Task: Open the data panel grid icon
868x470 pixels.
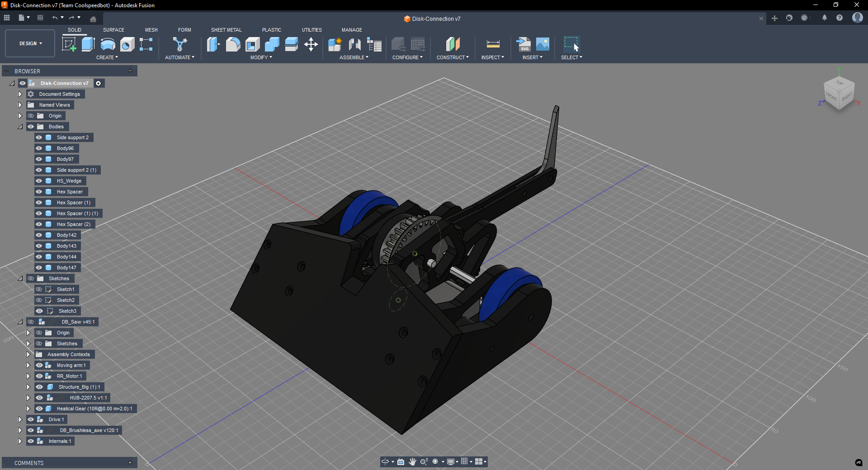Action: pos(7,18)
